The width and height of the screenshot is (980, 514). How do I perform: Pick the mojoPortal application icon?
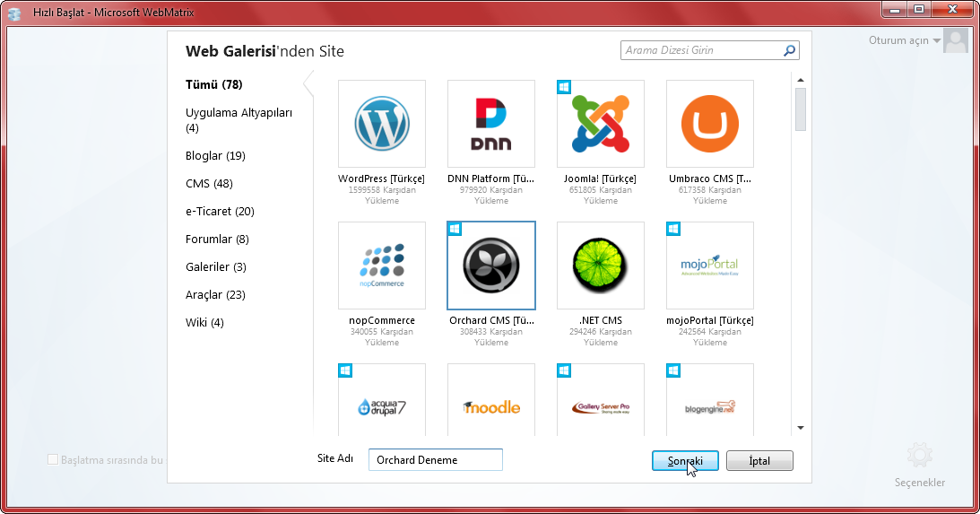click(710, 266)
